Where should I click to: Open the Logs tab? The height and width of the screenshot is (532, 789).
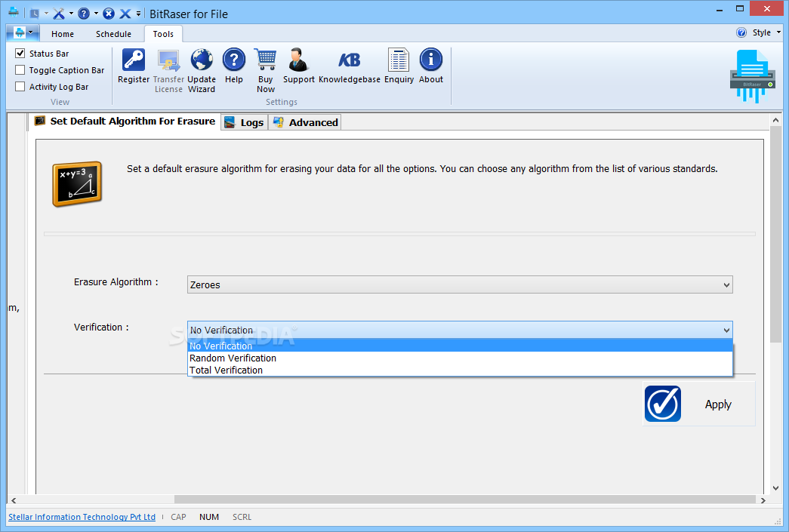(245, 122)
